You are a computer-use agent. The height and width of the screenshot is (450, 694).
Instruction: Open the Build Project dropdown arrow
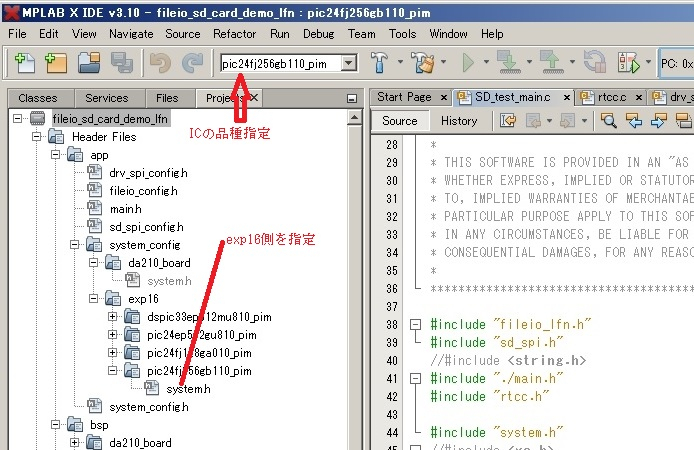click(400, 62)
